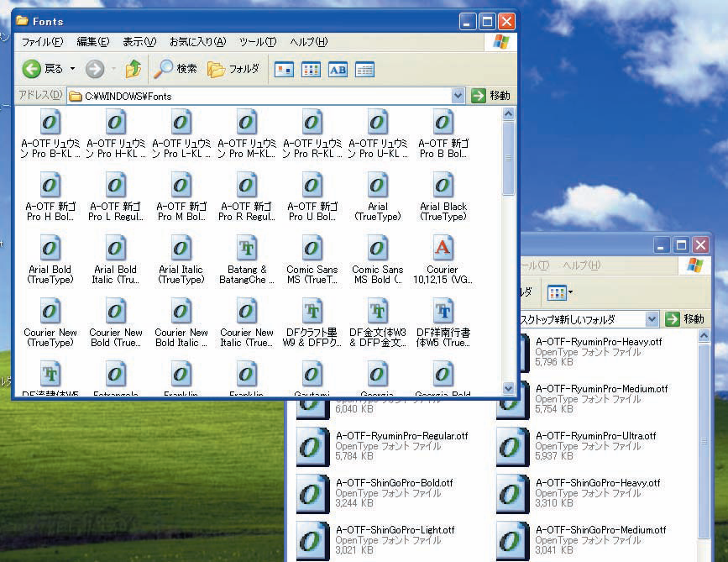The width and height of the screenshot is (728, 562).
Task: Select the Arial (TrueType) font icon
Action: click(x=378, y=186)
